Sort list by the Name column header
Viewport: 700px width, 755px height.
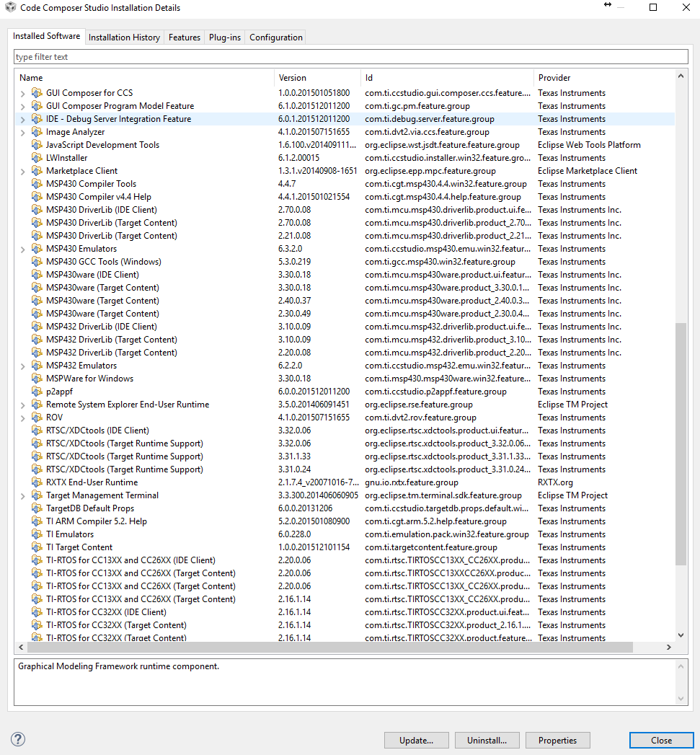click(x=144, y=78)
